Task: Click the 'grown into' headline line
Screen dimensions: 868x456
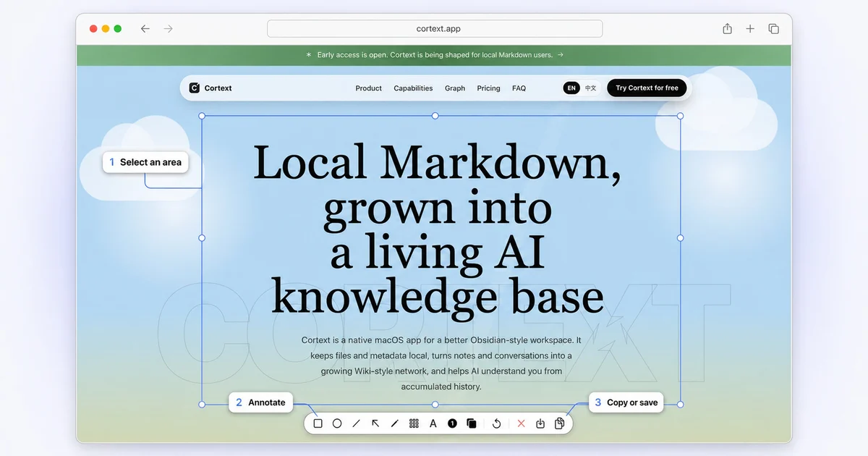Action: point(438,208)
